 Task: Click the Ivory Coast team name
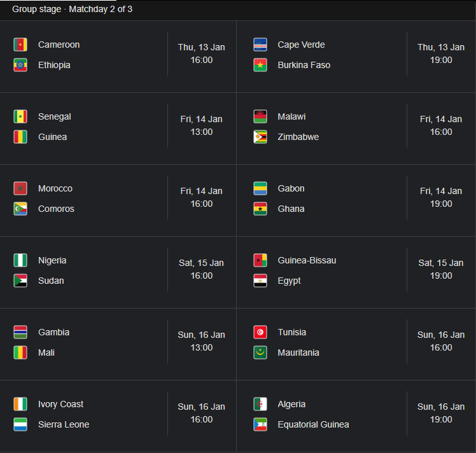(x=60, y=404)
